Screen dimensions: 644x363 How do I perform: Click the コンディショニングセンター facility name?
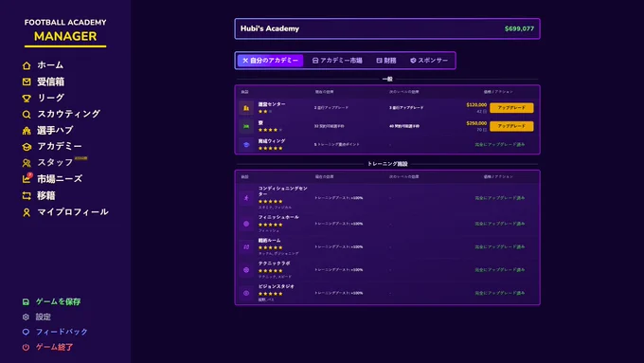click(282, 191)
